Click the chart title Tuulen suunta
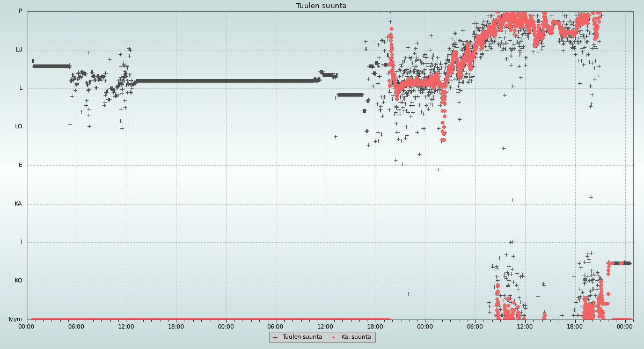Image resolution: width=644 pixels, height=349 pixels. click(321, 6)
